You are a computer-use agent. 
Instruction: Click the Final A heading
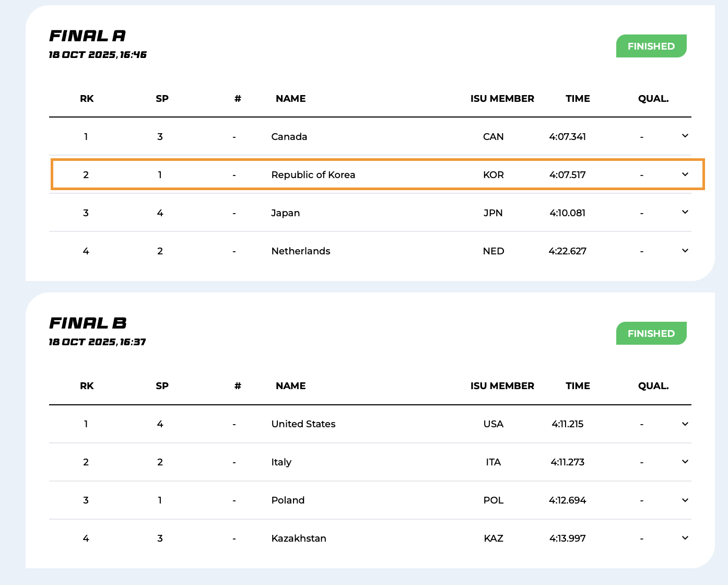pyautogui.click(x=87, y=36)
